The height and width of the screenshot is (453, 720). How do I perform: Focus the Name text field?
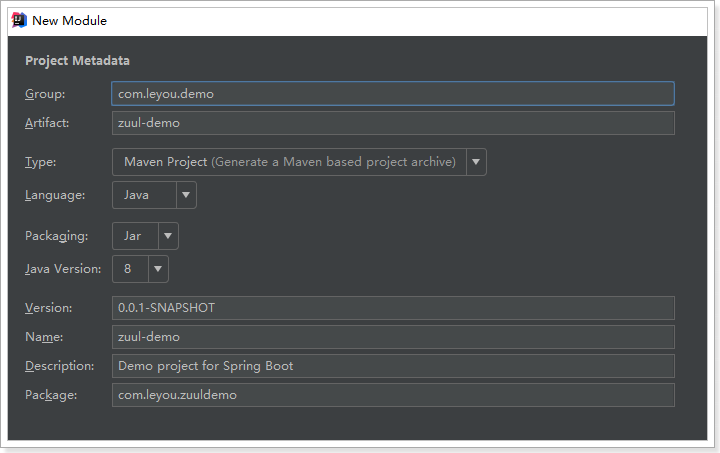[x=393, y=337]
